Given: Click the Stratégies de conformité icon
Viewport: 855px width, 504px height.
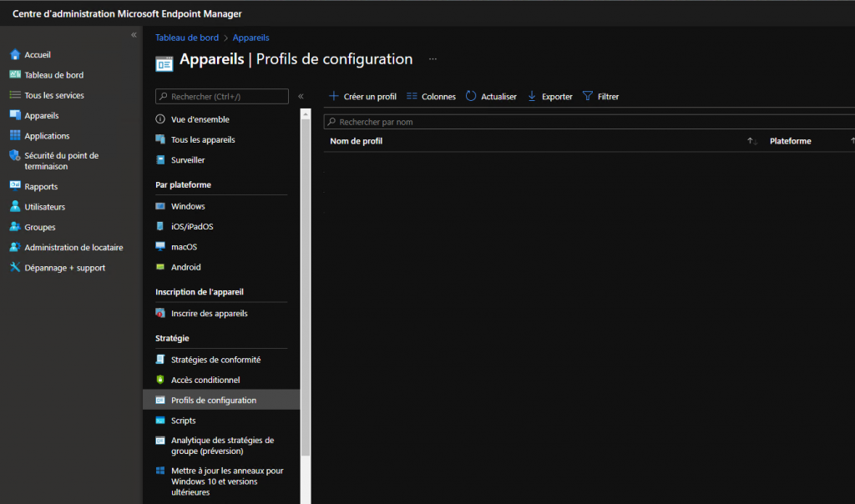Looking at the screenshot, I should 160,359.
